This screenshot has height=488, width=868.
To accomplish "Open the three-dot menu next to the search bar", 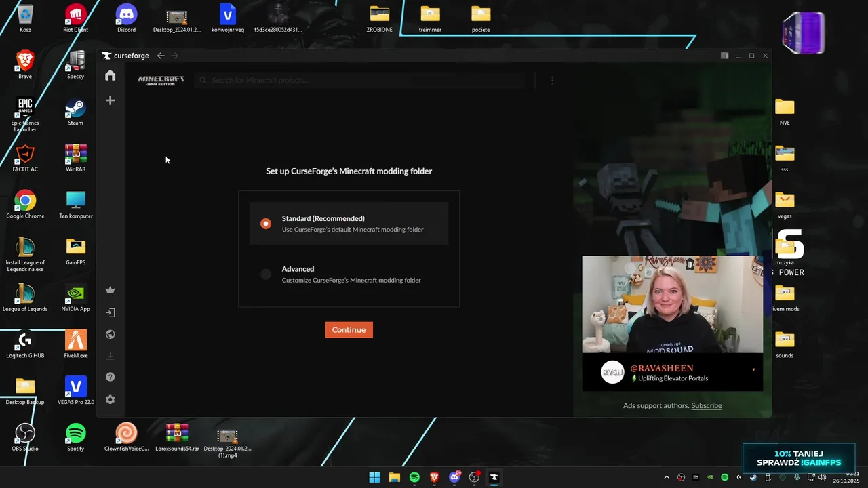I will click(x=552, y=80).
